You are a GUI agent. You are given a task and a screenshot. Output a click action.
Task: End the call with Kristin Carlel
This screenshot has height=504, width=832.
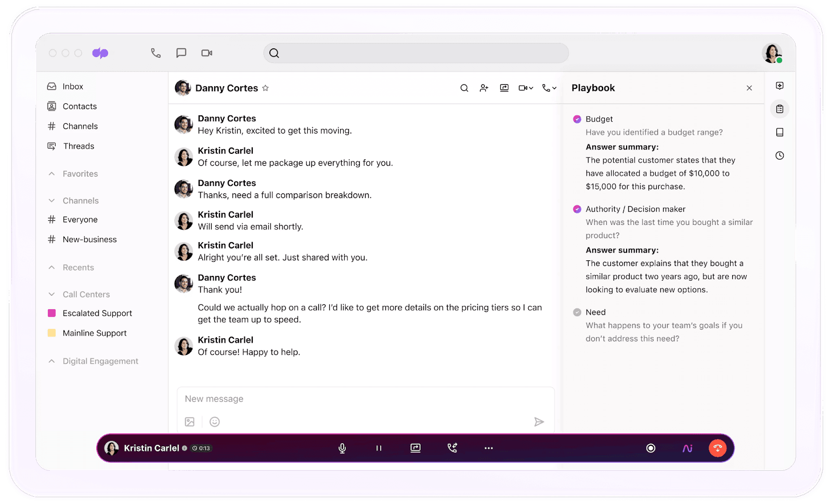coord(718,447)
